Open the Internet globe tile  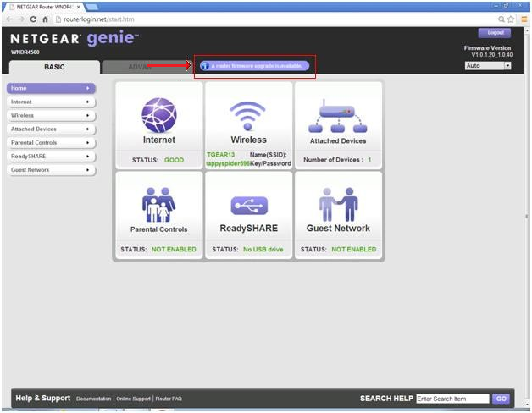pyautogui.click(x=159, y=125)
